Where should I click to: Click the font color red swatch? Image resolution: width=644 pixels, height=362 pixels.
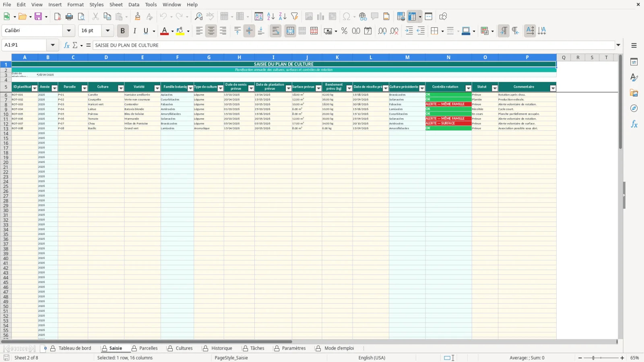pos(164,31)
